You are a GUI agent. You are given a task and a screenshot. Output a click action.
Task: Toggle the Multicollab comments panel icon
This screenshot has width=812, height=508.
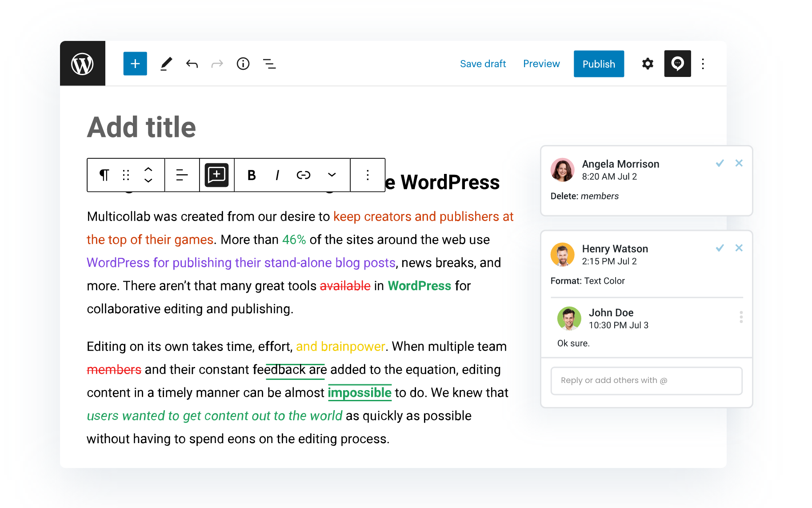pos(677,64)
